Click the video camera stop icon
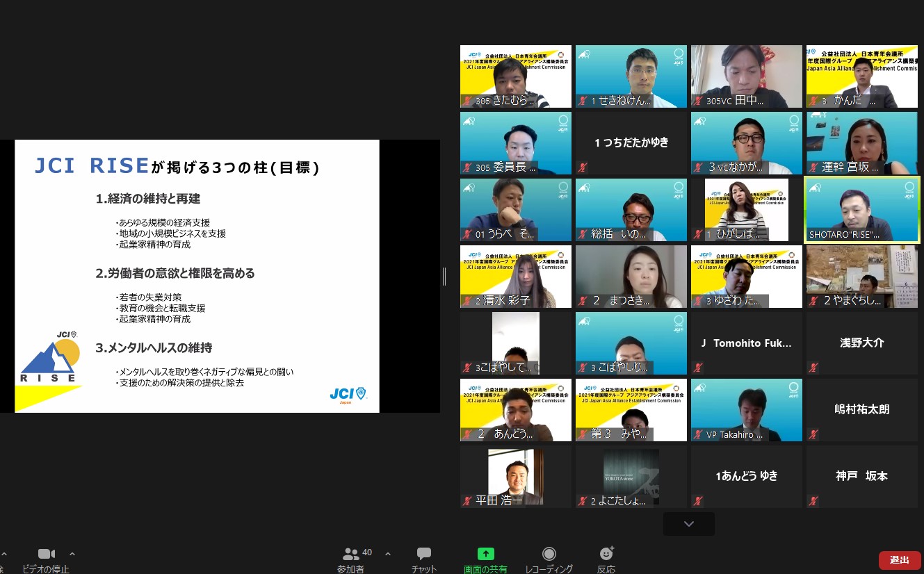Image resolution: width=924 pixels, height=574 pixels. pos(46,554)
